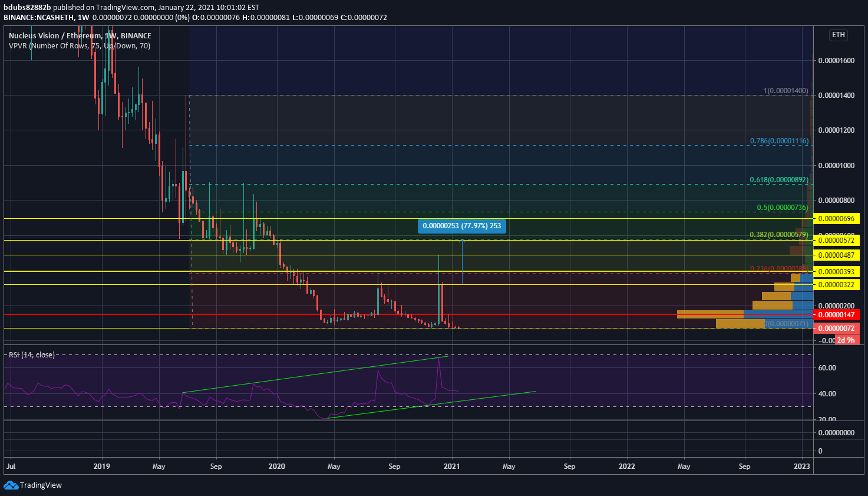868x496 pixels.
Task: Click 0.00000200 on the price axis
Action: [837, 306]
